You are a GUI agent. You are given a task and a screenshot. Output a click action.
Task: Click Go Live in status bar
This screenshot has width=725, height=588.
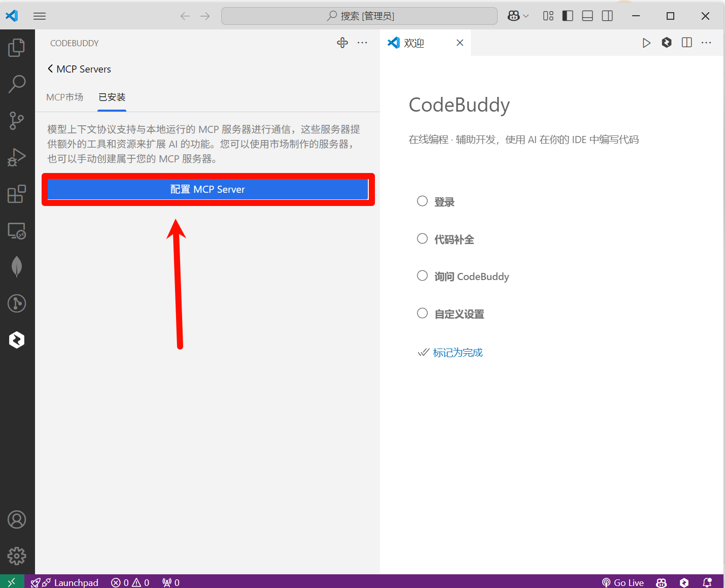[623, 582]
